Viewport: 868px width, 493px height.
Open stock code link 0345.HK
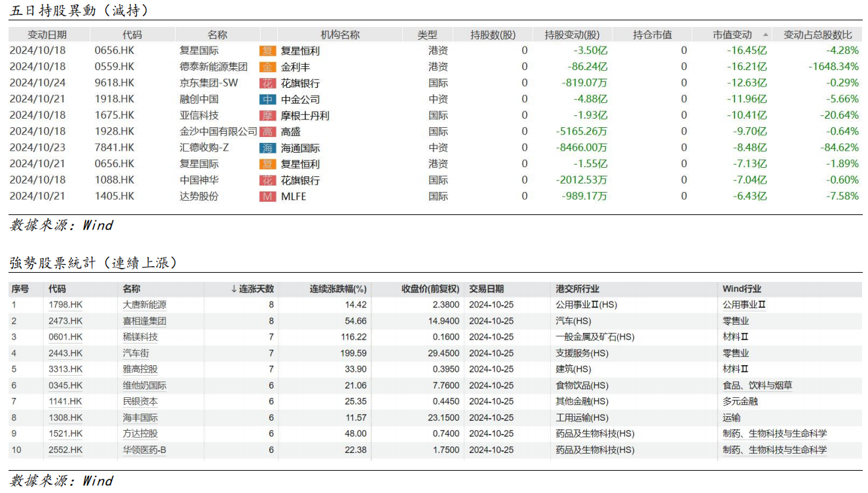[66, 385]
